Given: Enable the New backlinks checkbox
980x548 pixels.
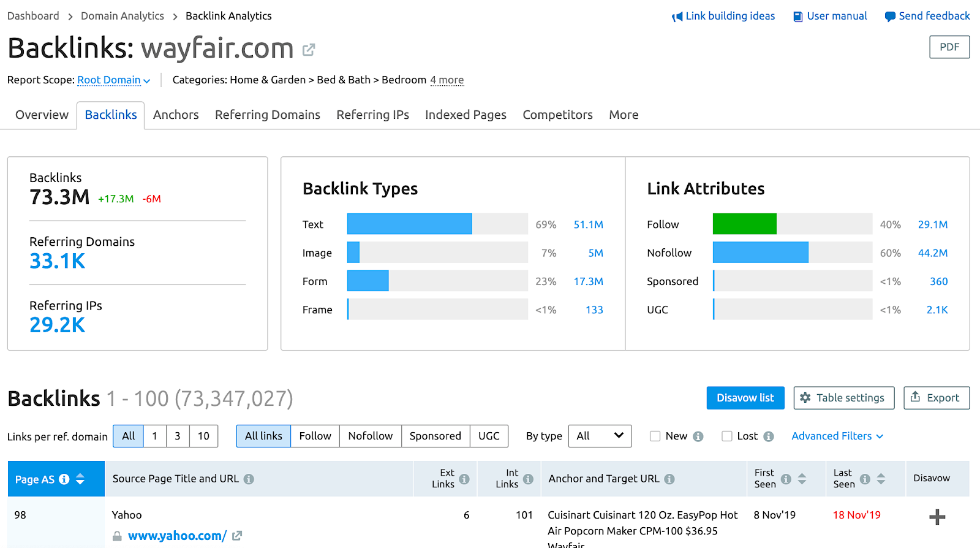Looking at the screenshot, I should coord(655,436).
